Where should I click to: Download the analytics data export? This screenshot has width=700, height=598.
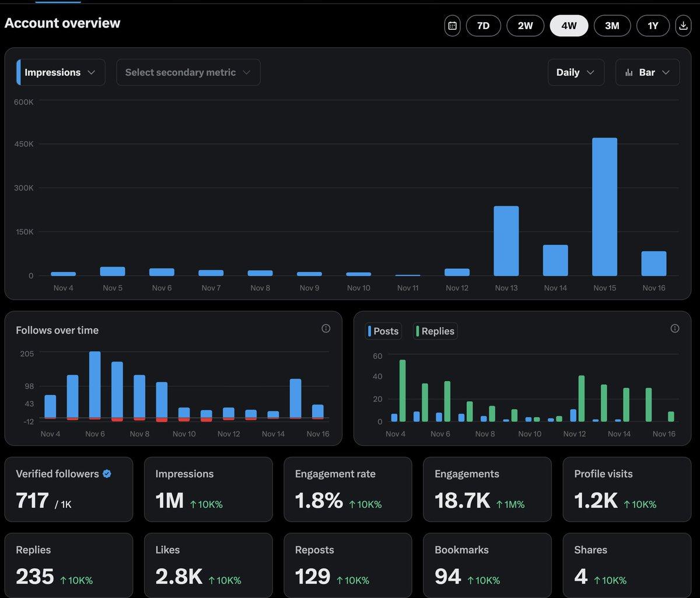point(683,26)
